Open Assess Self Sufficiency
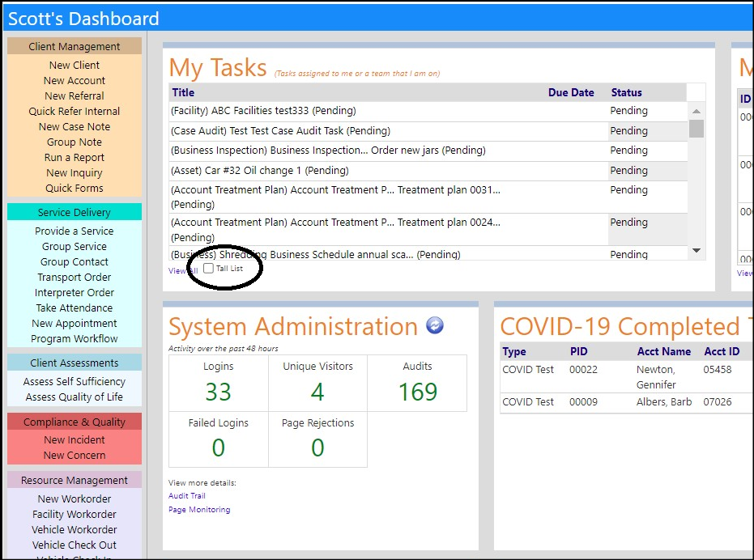Image resolution: width=754 pixels, height=560 pixels. pyautogui.click(x=75, y=381)
